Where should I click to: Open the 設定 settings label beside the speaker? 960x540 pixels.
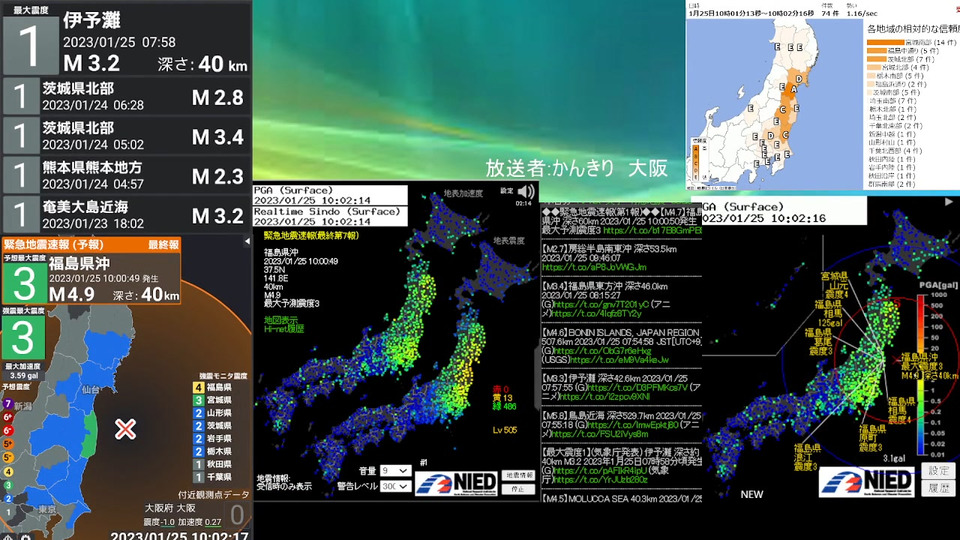(x=506, y=191)
